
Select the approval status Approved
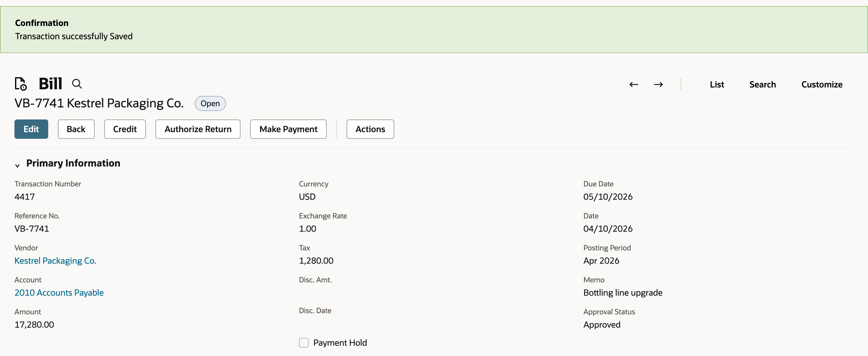(x=602, y=324)
